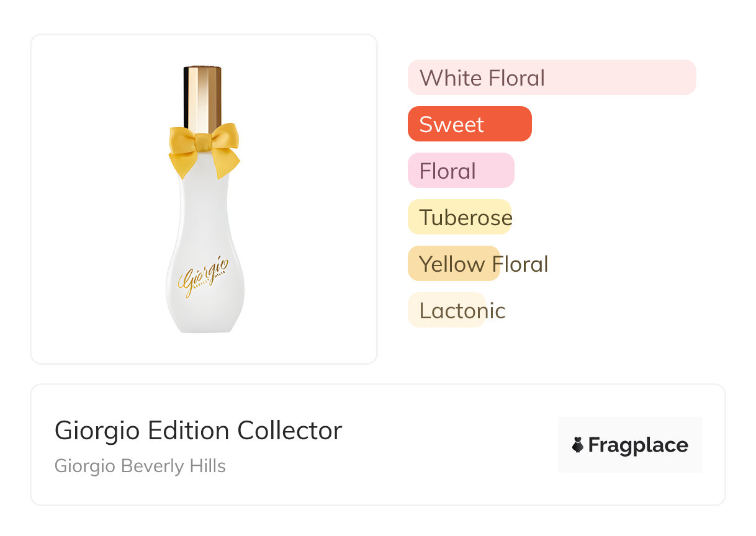
Task: Click the gold Giorgio script logo on the bottle
Action: pyautogui.click(x=203, y=275)
